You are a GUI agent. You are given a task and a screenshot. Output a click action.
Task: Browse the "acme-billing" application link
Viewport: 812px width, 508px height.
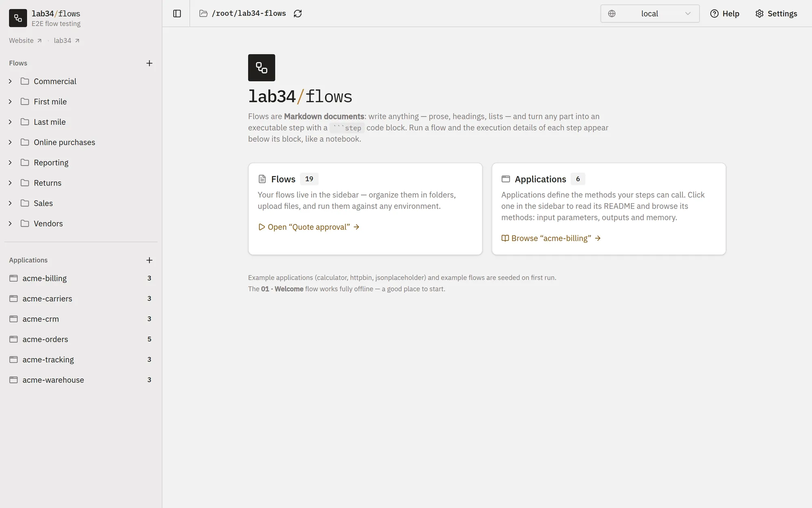tap(551, 238)
